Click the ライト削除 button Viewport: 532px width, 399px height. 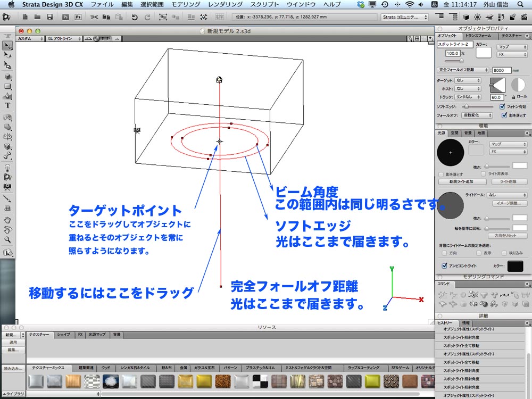tap(508, 182)
